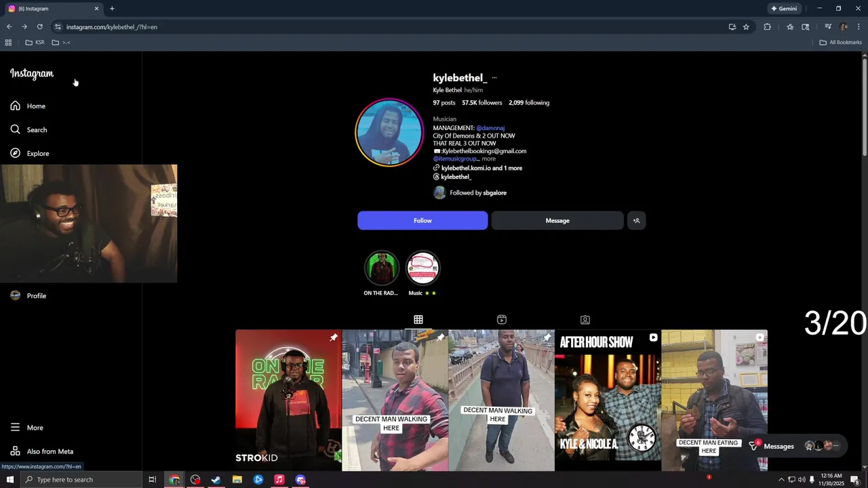Click the Message button

click(557, 220)
